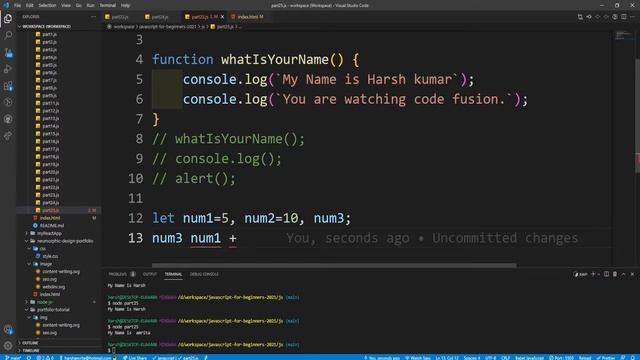
Task: Split the editor to the right
Action: coord(624,17)
